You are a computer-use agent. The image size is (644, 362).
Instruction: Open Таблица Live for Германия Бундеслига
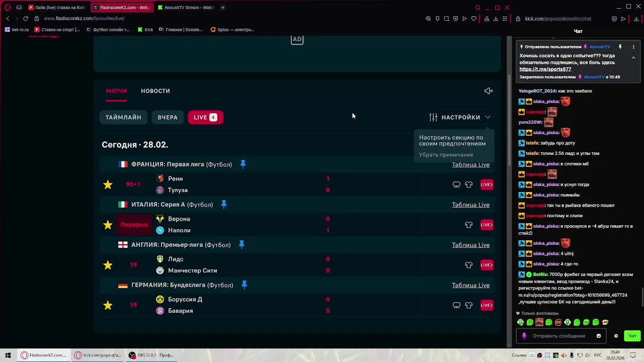tap(470, 285)
